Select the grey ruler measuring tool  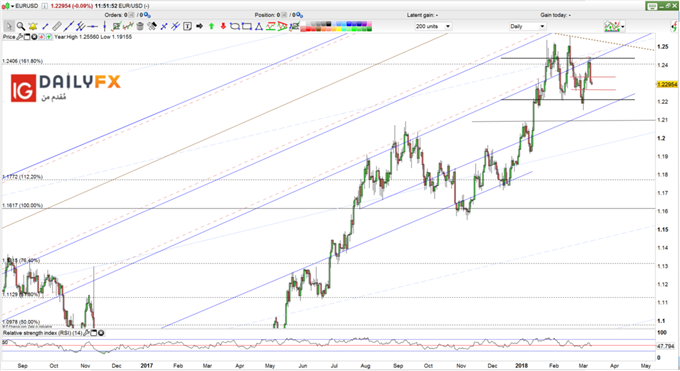[x=57, y=26]
